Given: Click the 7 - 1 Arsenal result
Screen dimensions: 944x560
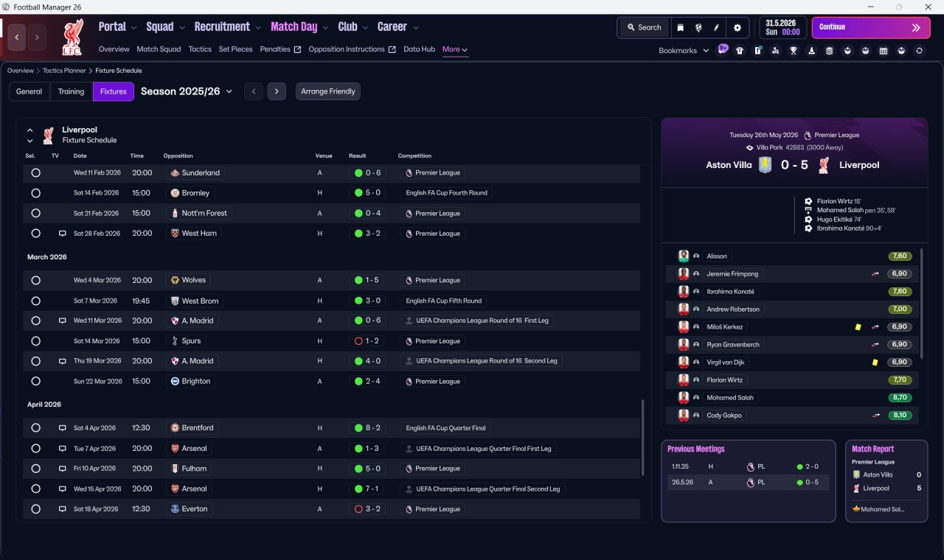Looking at the screenshot, I should (x=367, y=489).
